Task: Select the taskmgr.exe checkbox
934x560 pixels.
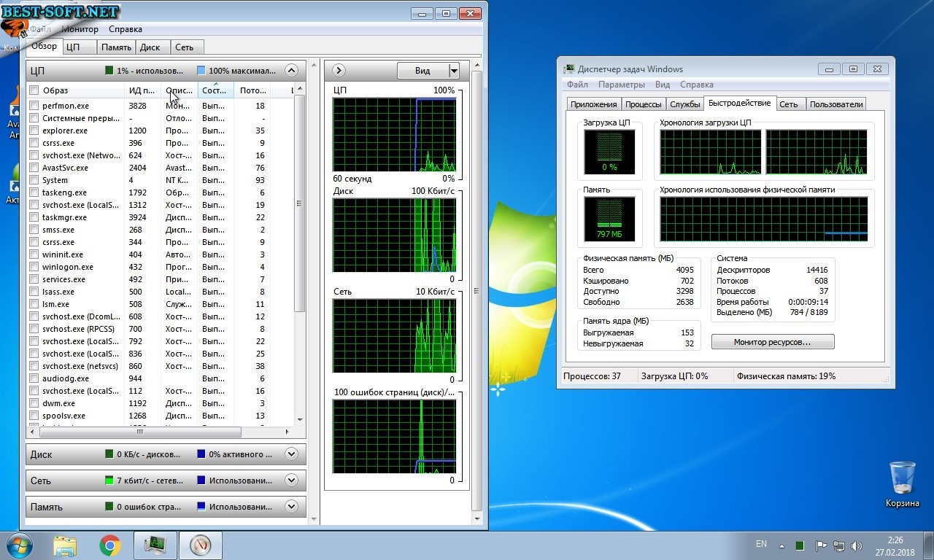Action: tap(34, 217)
